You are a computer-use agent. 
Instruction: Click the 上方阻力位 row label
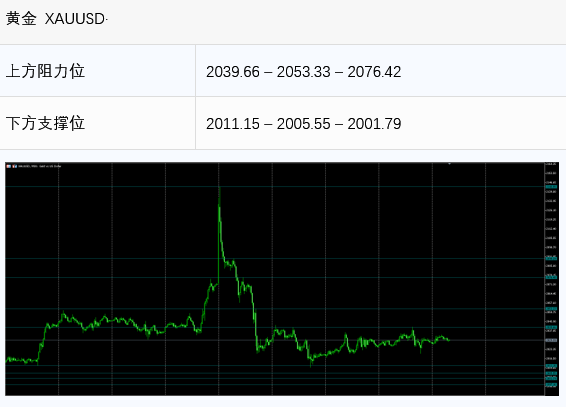coord(45,71)
